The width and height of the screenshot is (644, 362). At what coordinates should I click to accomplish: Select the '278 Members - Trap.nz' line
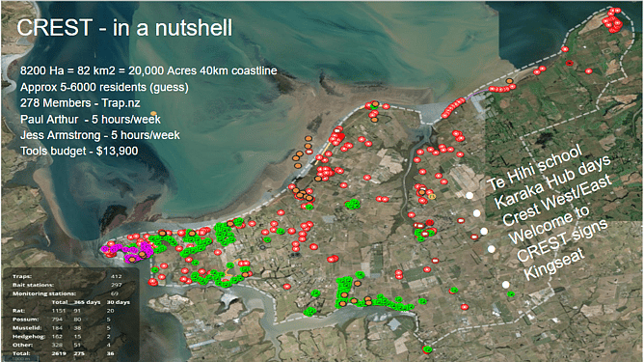(80, 103)
